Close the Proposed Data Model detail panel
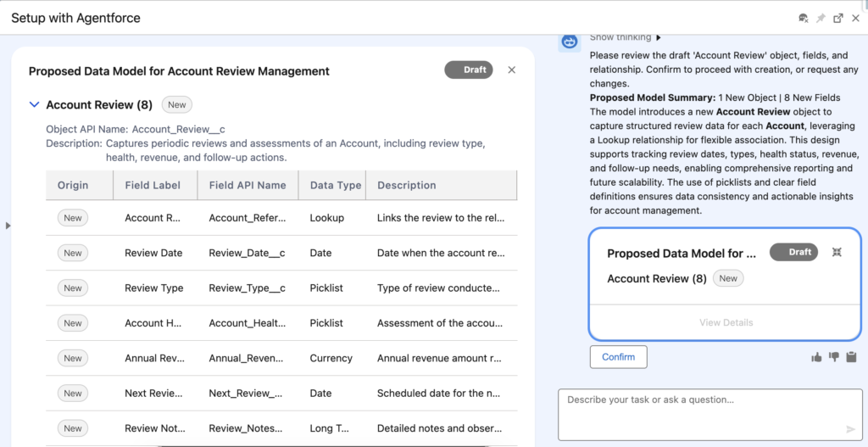This screenshot has height=447, width=868. pos(511,70)
